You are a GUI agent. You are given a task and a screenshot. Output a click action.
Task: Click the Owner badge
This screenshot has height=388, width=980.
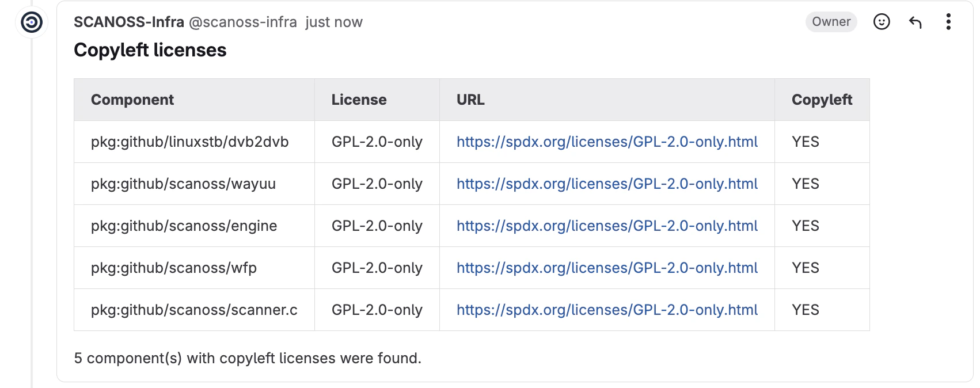pos(831,22)
